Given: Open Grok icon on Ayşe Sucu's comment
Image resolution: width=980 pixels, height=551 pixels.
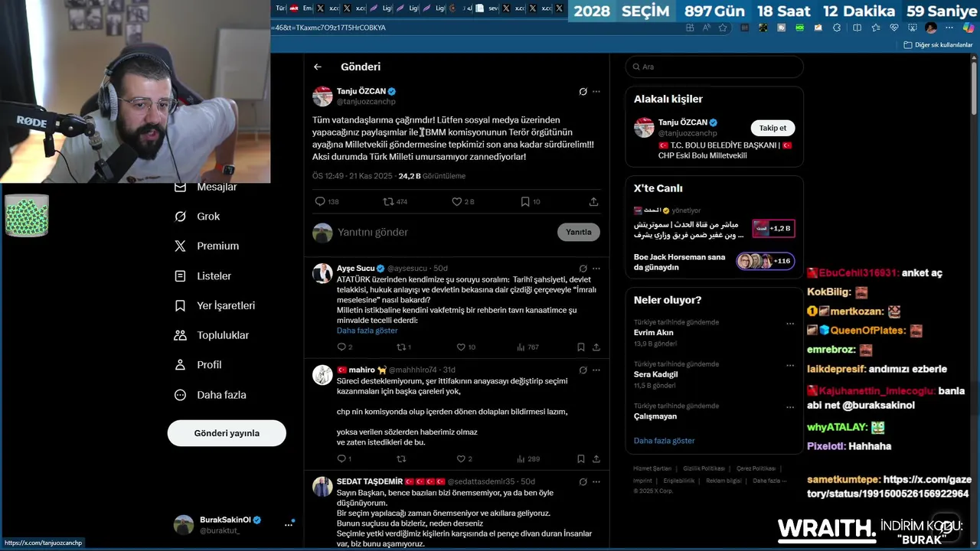Looking at the screenshot, I should point(583,269).
